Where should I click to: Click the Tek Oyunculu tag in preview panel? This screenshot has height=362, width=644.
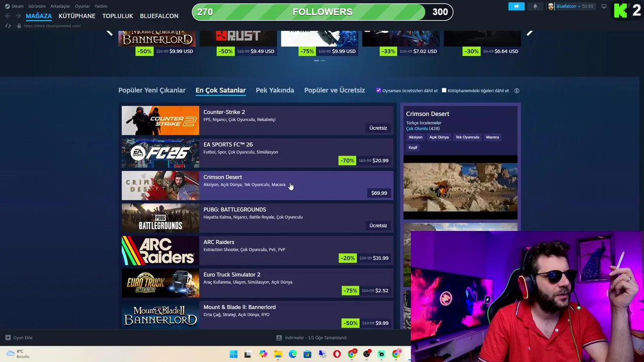click(x=467, y=137)
